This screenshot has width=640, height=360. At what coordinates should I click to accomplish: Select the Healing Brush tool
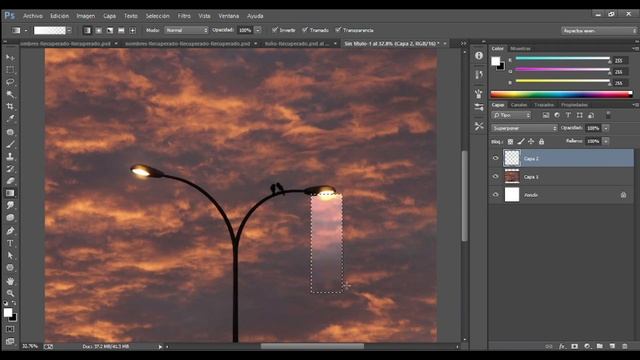10,132
